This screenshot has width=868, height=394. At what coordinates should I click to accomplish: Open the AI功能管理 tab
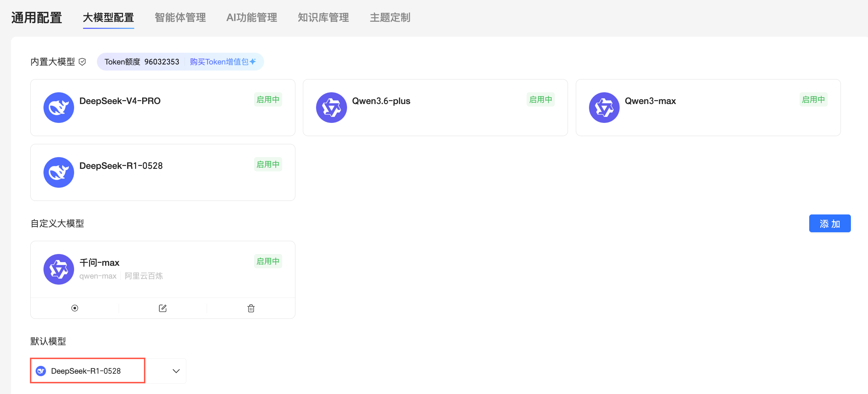pyautogui.click(x=252, y=17)
